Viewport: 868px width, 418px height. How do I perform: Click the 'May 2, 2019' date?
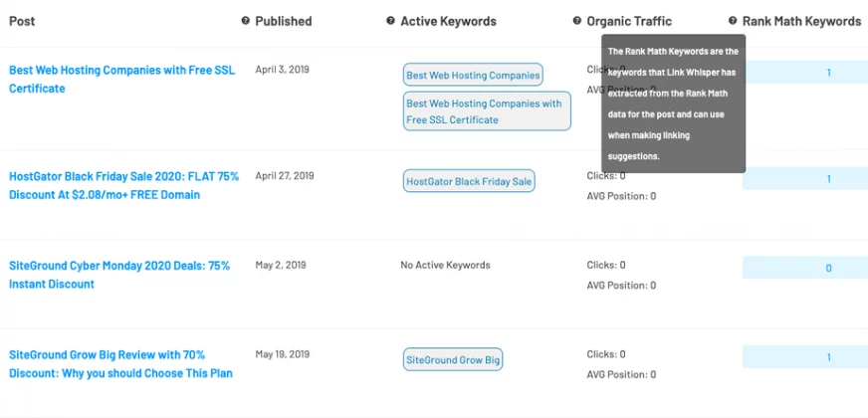(281, 265)
